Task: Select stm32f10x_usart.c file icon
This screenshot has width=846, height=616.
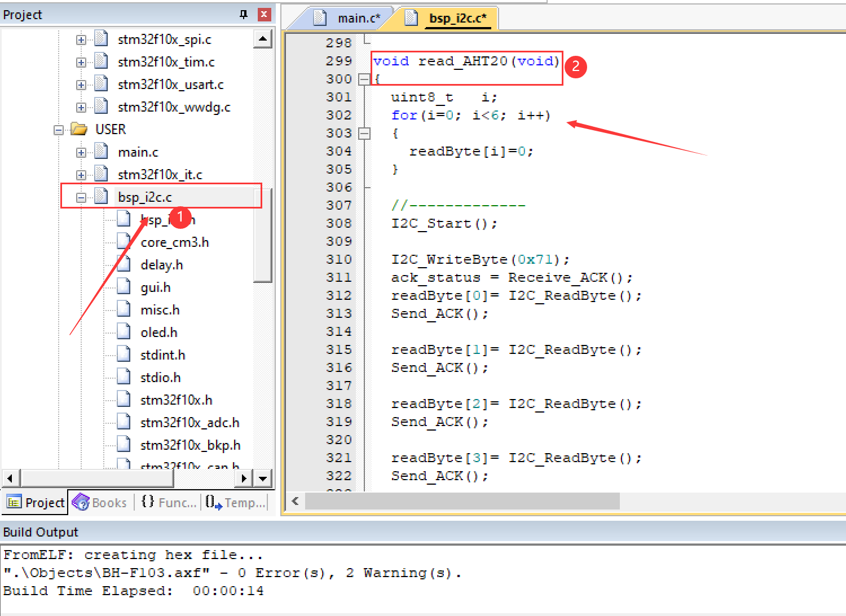Action: point(102,83)
